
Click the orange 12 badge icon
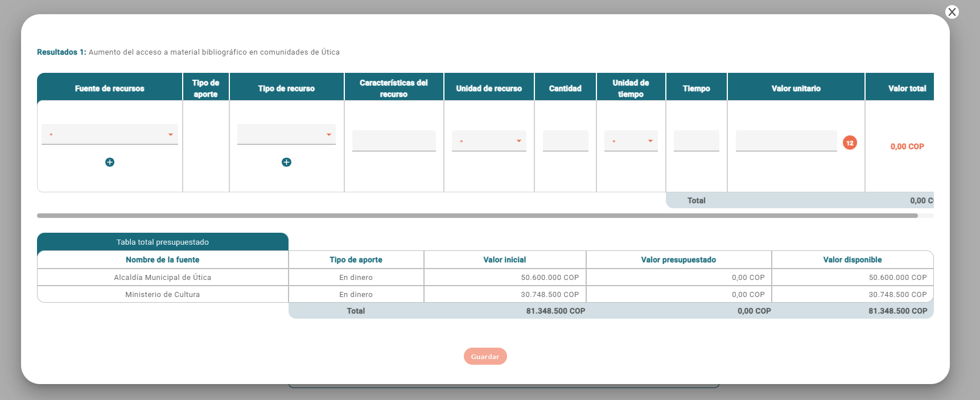[x=850, y=143]
